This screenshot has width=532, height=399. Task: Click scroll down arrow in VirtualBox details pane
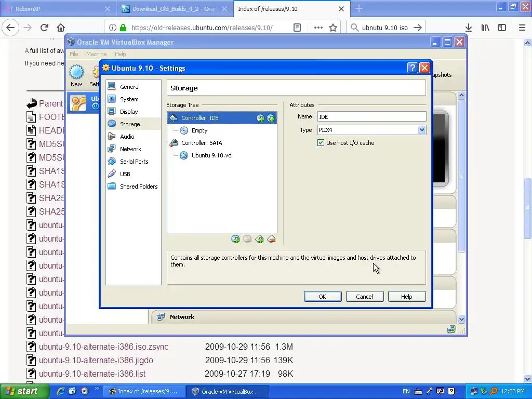pyautogui.click(x=461, y=319)
